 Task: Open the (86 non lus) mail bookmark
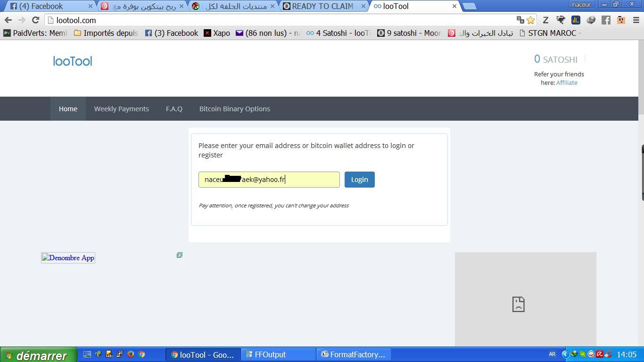tap(268, 33)
